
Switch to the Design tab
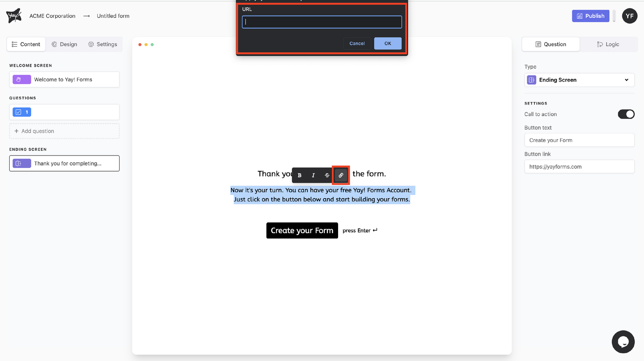(64, 44)
